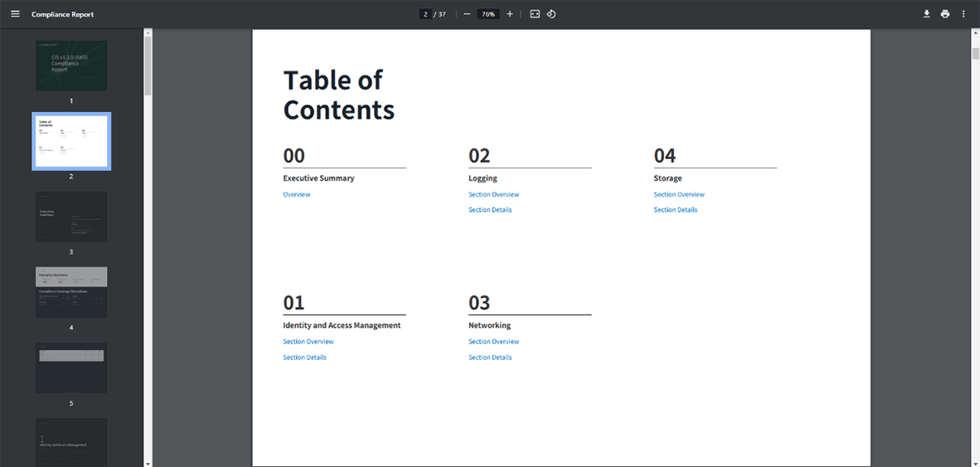This screenshot has width=980, height=467.
Task: Download the Compliance Report PDF
Action: [927, 14]
